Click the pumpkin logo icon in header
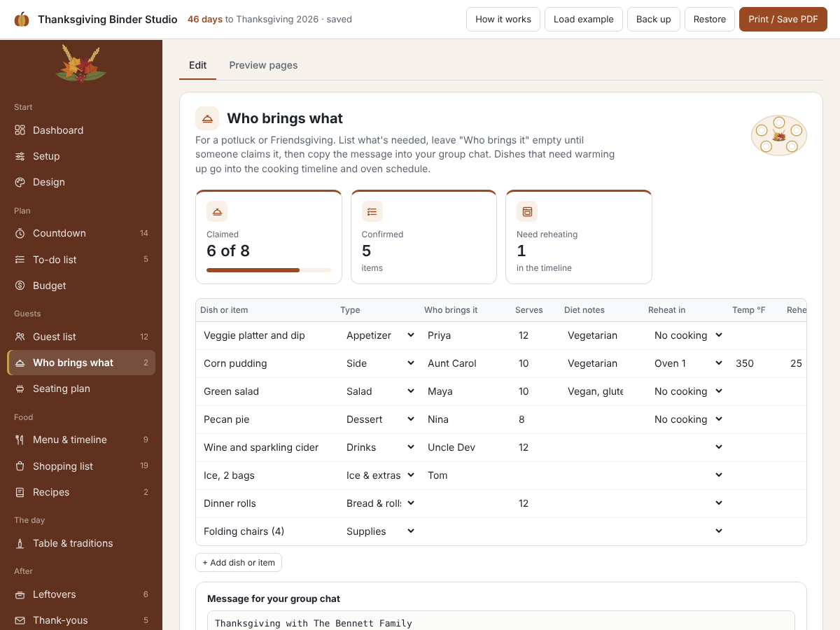840x630 pixels. coord(22,20)
